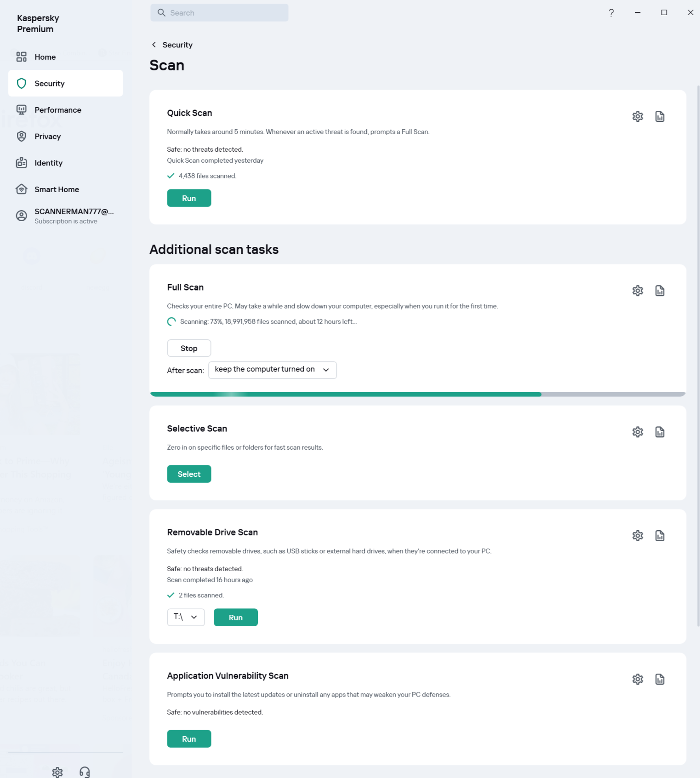700x778 pixels.
Task: Click the Full Scan loading spinner
Action: (171, 321)
